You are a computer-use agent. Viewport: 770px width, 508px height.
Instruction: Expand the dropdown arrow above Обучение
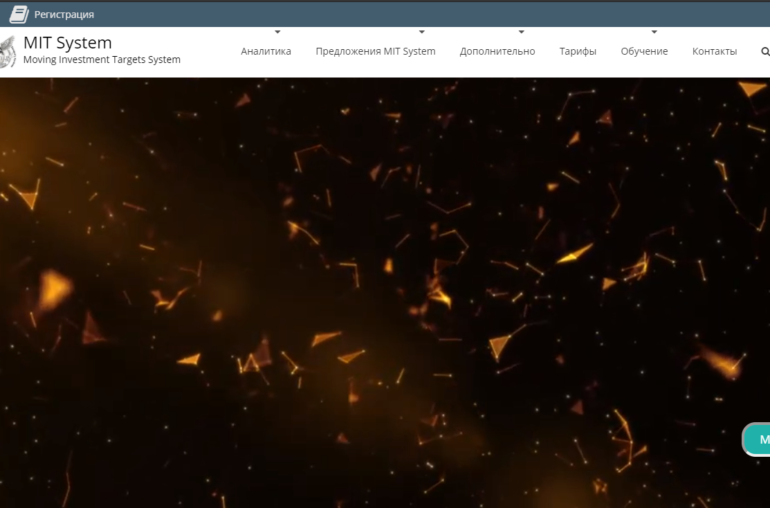[655, 32]
